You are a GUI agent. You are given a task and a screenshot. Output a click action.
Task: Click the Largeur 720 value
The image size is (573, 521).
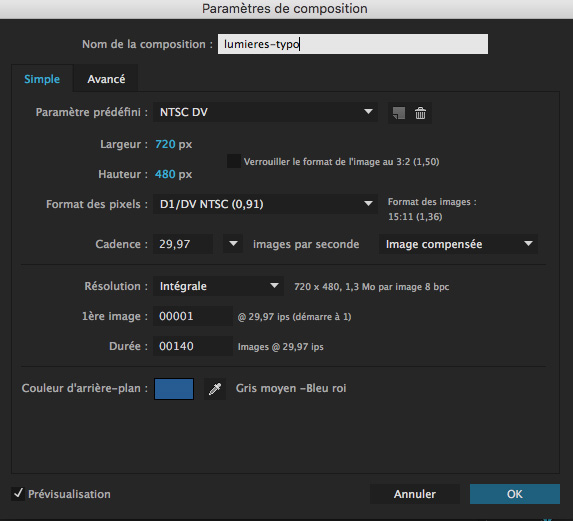coord(165,144)
